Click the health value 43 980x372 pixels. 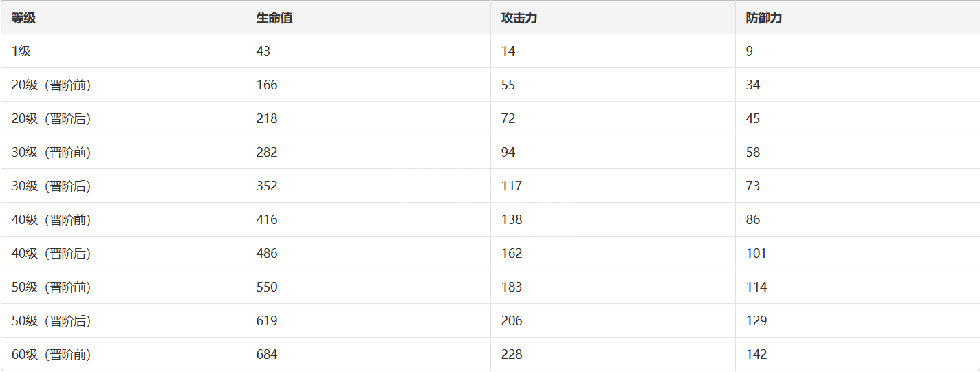[263, 52]
